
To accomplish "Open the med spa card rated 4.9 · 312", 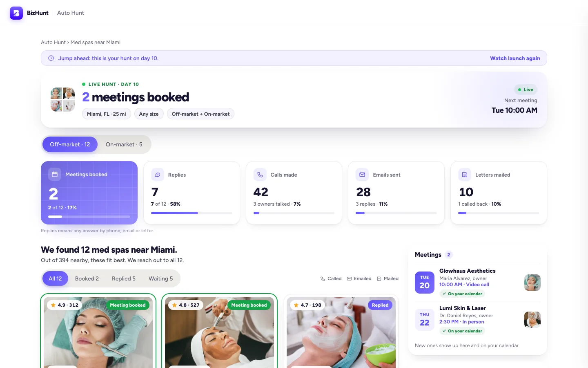I will point(98,331).
